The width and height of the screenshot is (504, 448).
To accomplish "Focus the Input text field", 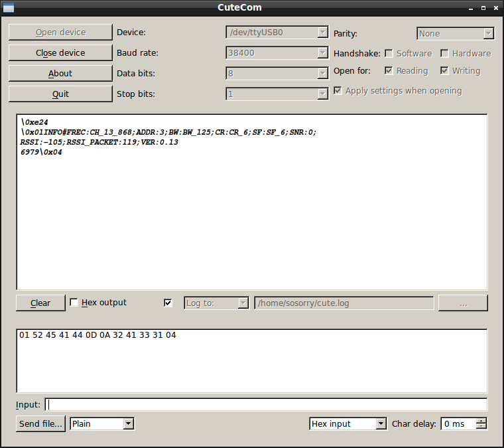I will pos(266,405).
